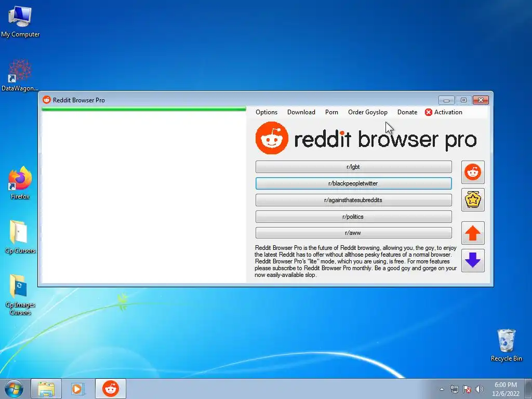Viewport: 532px width, 399px height.
Task: Minimize the Reddit Browser Pro window
Action: pyautogui.click(x=446, y=100)
